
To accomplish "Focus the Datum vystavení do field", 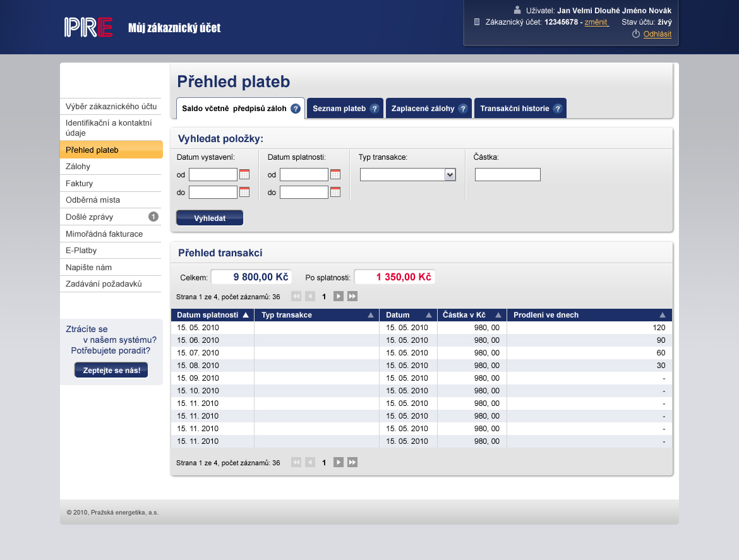I will click(x=213, y=192).
